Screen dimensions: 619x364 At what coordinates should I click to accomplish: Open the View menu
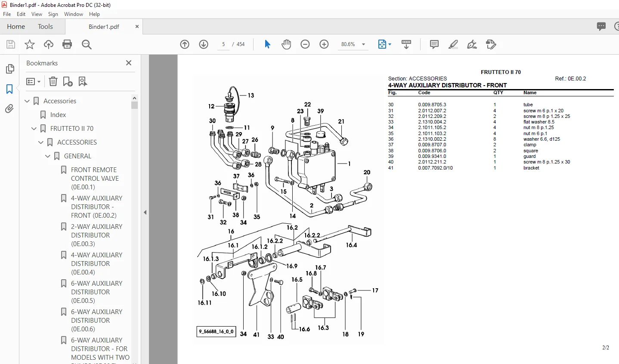tap(37, 14)
